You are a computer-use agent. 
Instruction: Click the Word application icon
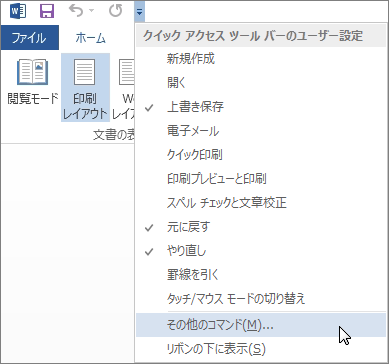(x=18, y=12)
